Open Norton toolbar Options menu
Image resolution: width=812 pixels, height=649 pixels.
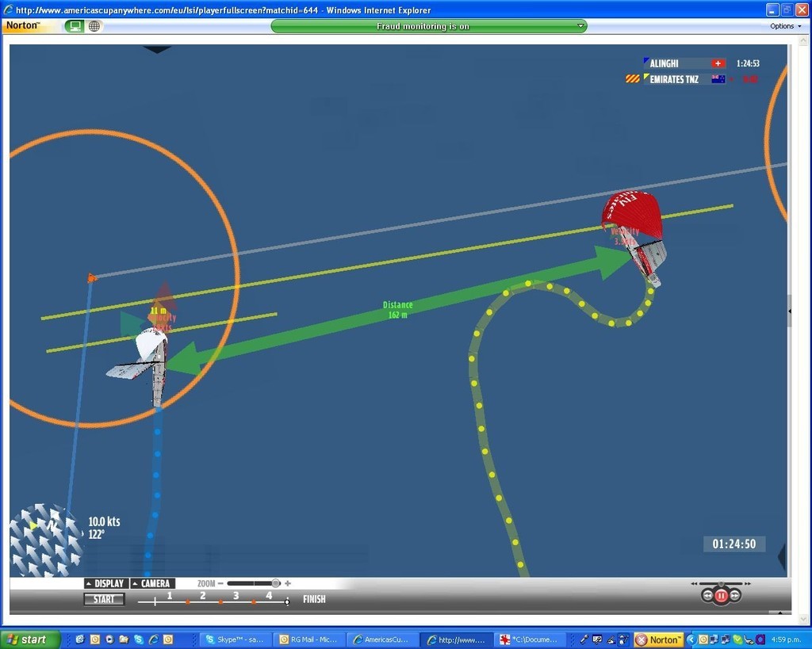[786, 26]
